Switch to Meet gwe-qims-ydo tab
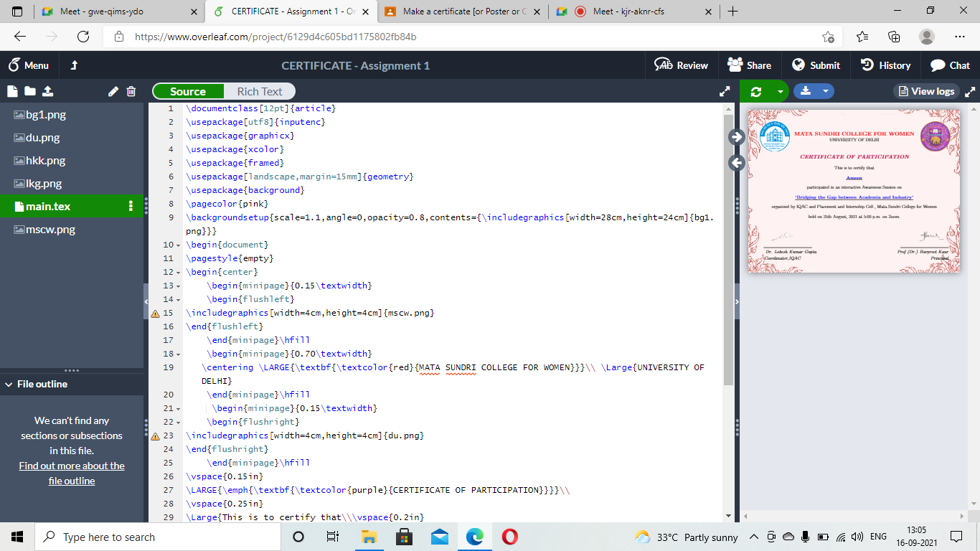Image resolution: width=980 pixels, height=551 pixels. tap(118, 11)
